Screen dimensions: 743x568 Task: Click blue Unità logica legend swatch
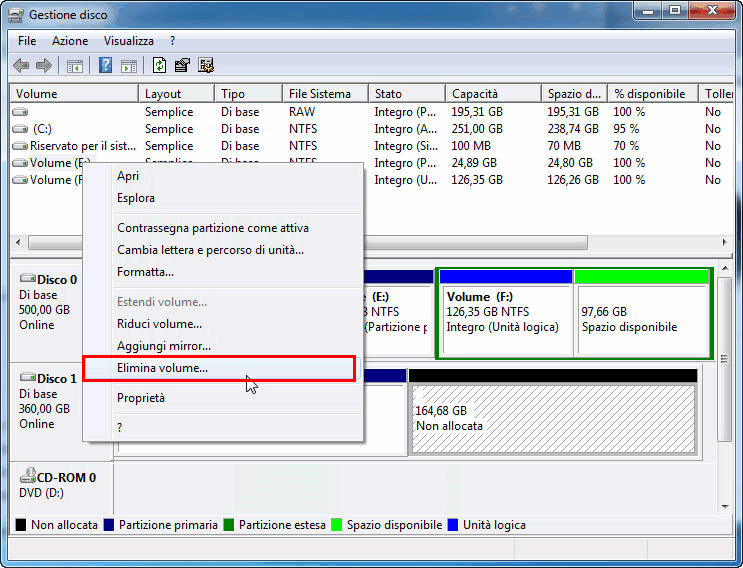coord(453,525)
